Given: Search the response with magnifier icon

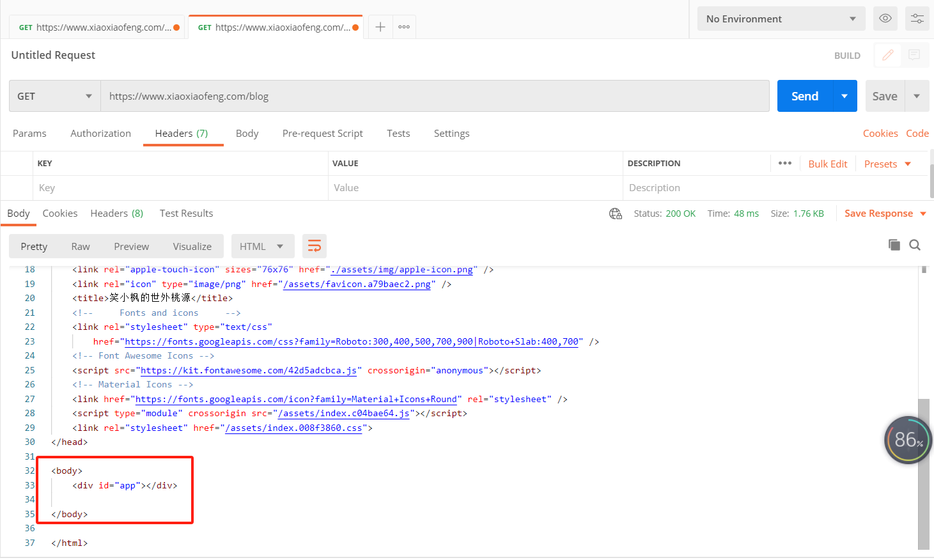Looking at the screenshot, I should (915, 245).
